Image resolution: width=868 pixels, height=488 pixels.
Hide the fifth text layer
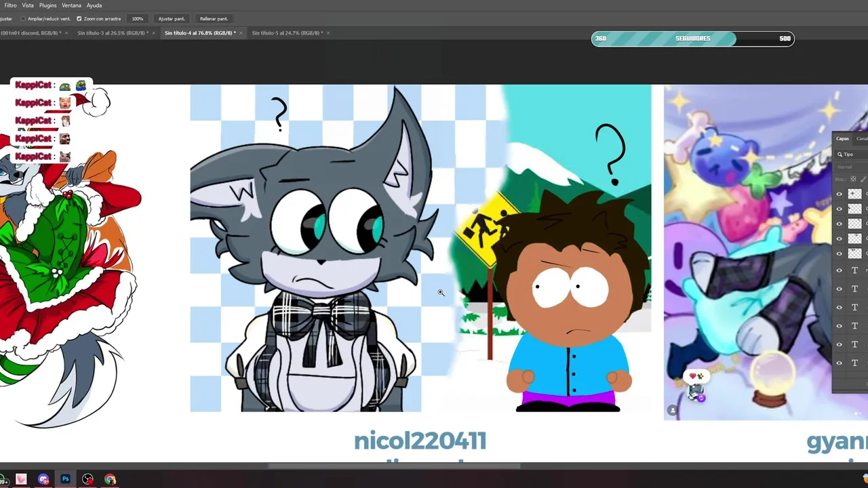[839, 344]
